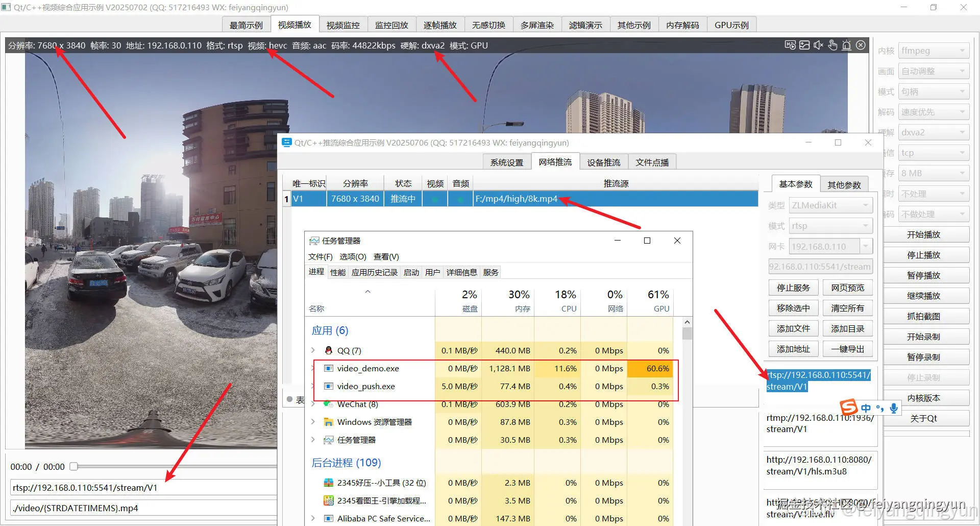Click the 任务管理器 process row icon
The width and height of the screenshot is (980, 526).
point(329,440)
